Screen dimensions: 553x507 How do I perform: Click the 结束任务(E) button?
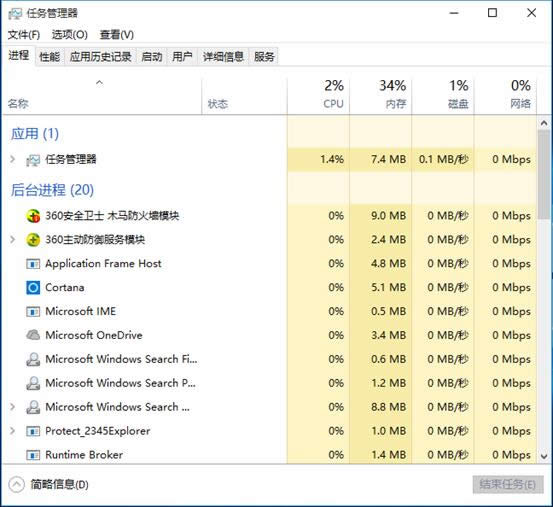pyautogui.click(x=508, y=485)
